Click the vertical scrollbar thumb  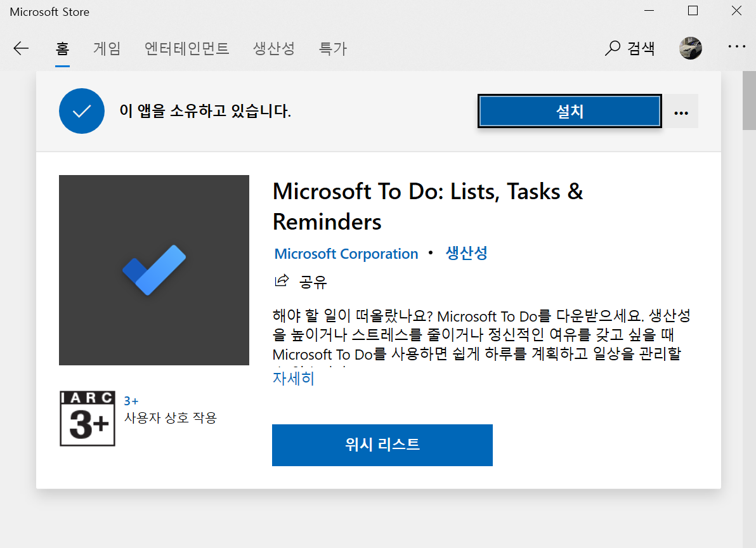pyautogui.click(x=749, y=100)
